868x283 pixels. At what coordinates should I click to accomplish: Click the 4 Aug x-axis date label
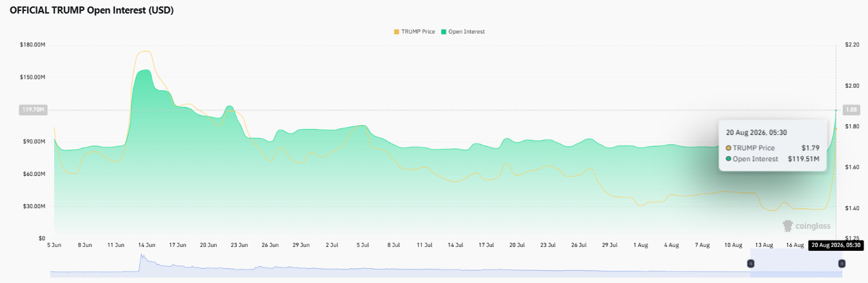[671, 245]
